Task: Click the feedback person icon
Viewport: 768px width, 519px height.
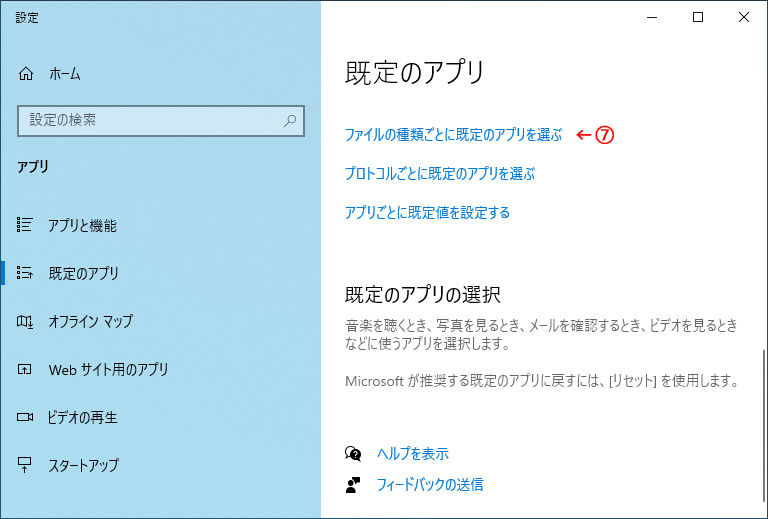Action: click(353, 485)
